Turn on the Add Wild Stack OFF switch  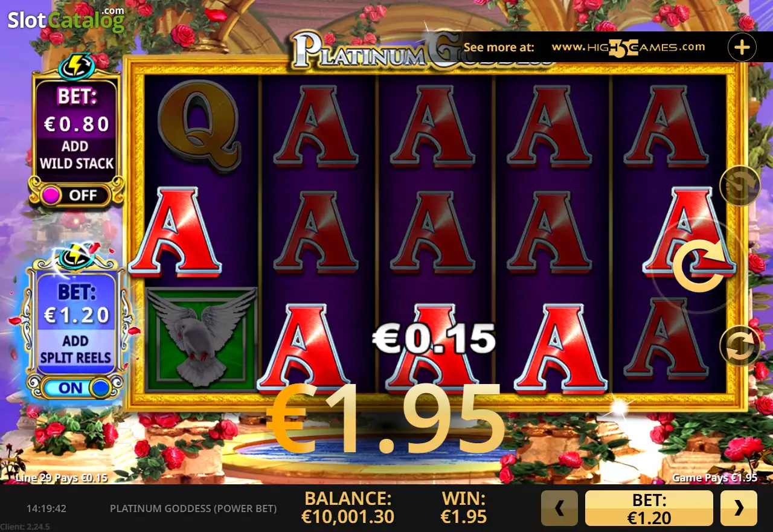(x=75, y=195)
